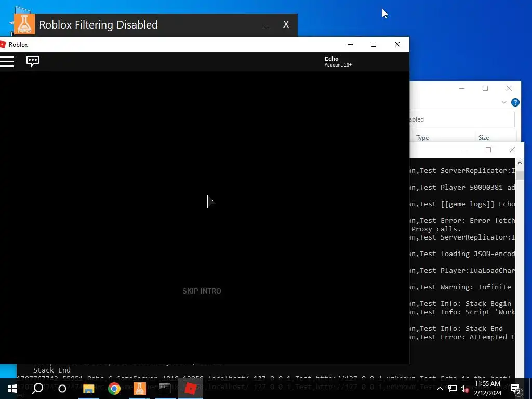This screenshot has height=399, width=532.
Task: Maximize the console window
Action: click(488, 150)
